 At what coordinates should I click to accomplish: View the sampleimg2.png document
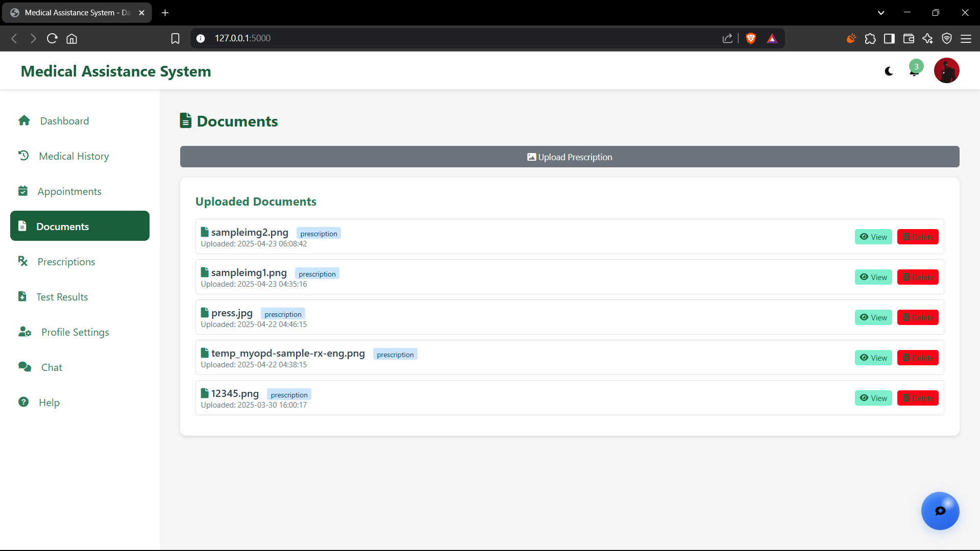tap(873, 237)
